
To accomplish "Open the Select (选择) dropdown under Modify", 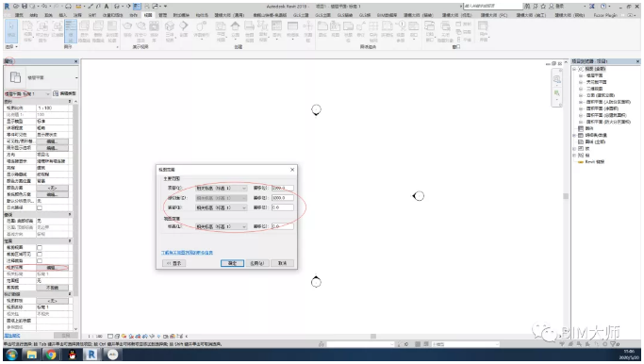I will pos(11,47).
